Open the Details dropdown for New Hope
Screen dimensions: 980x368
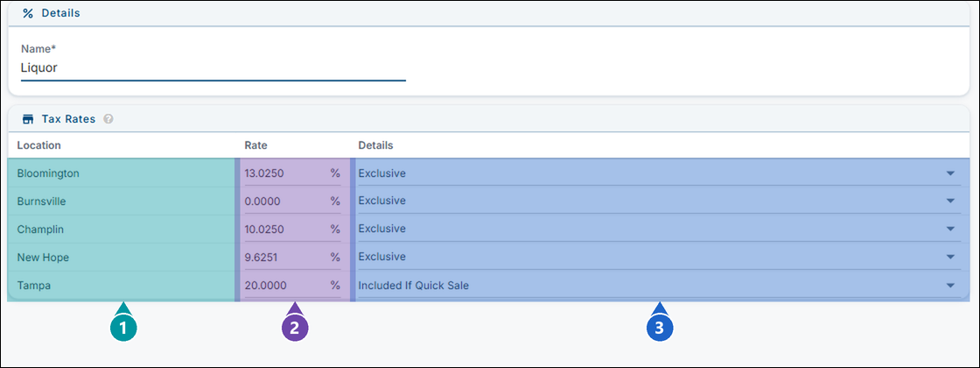point(660,258)
